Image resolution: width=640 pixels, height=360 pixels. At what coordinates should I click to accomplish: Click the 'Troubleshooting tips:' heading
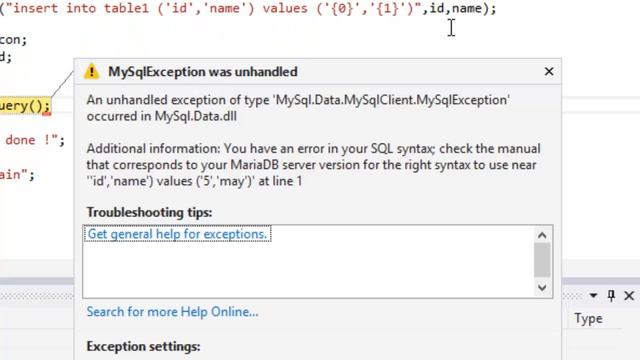point(149,212)
